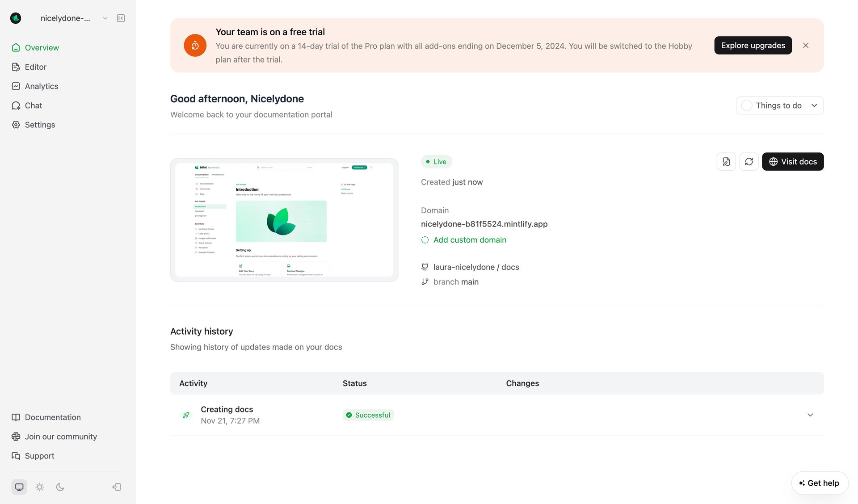Select system theme with the monitor icon
The image size is (858, 504).
pyautogui.click(x=19, y=487)
